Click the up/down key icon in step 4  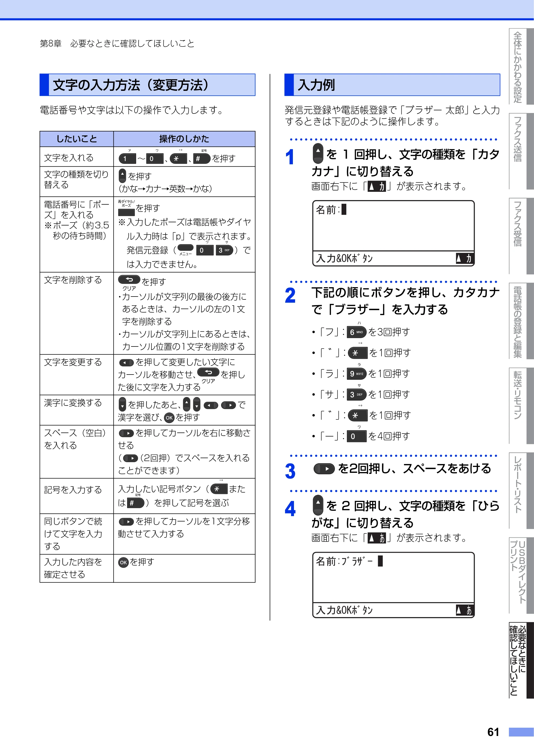[318, 505]
